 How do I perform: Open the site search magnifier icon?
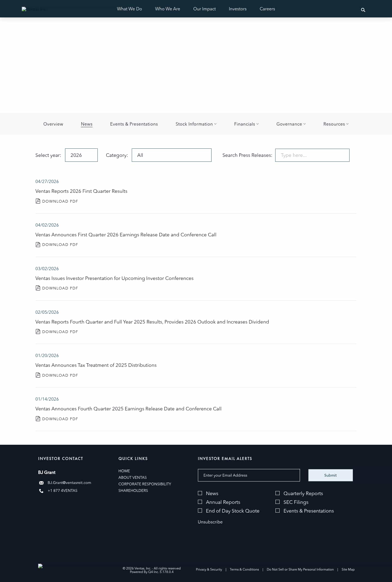pos(363,10)
